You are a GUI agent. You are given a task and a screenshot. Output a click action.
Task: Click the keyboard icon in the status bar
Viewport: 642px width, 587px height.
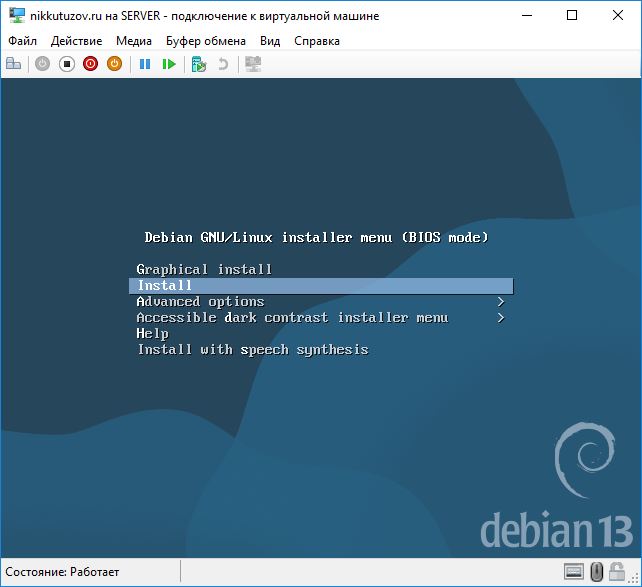click(x=574, y=572)
